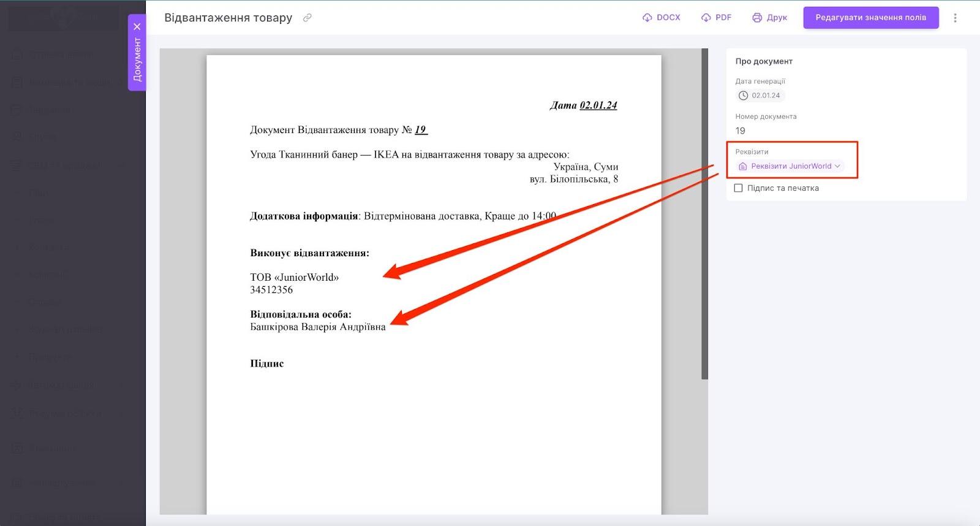980x526 pixels.
Task: Click the Додаткова інформація line
Action: point(403,216)
